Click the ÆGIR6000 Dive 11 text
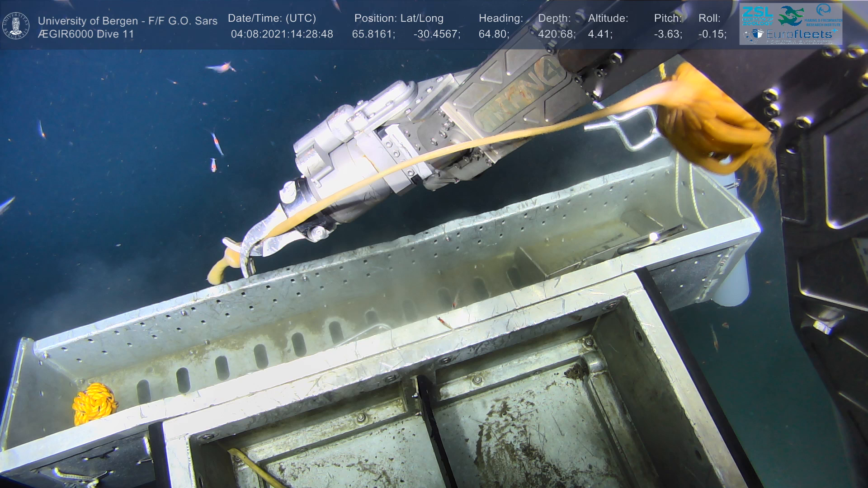 (86, 34)
